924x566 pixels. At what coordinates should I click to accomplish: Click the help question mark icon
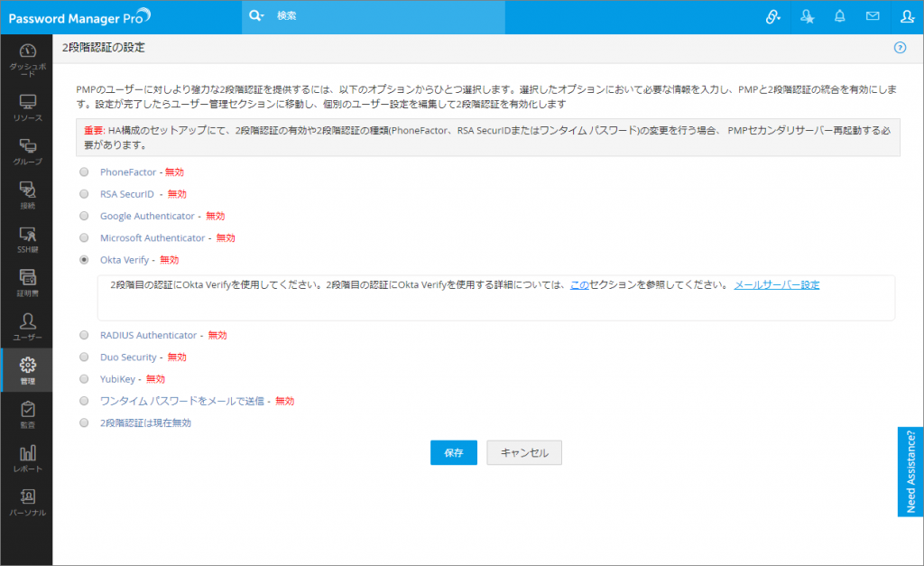tap(900, 48)
